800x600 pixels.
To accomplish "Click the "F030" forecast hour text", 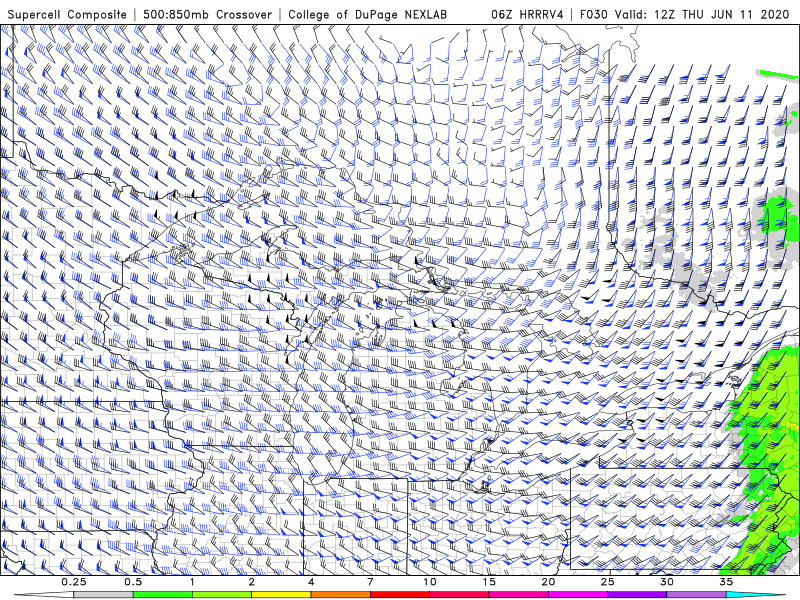I will 594,14.
